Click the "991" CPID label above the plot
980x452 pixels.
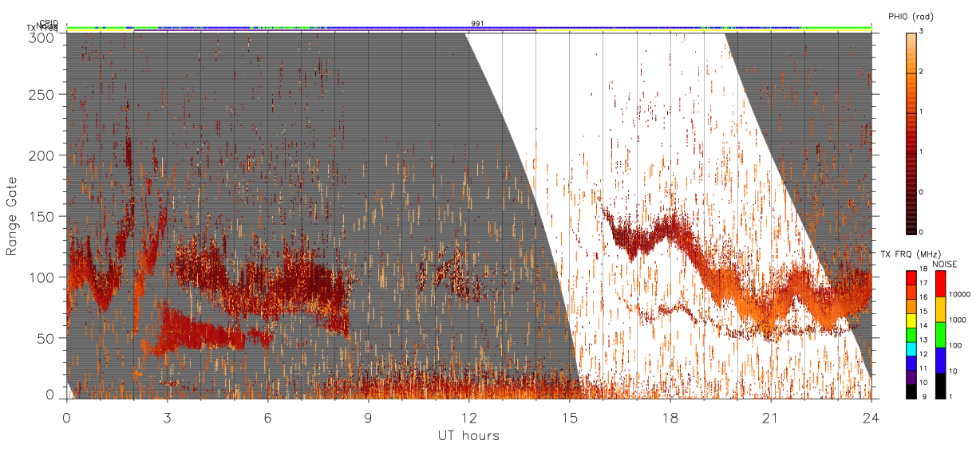pos(477,24)
